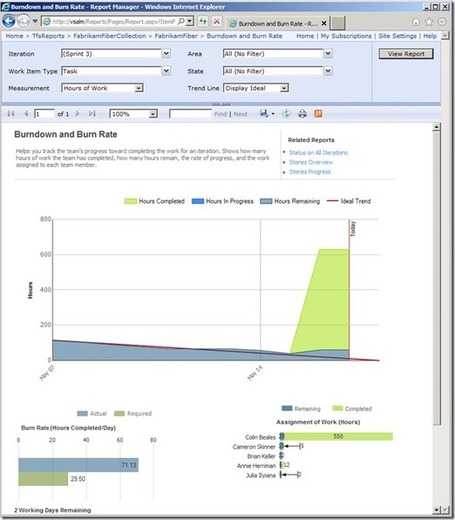Click the browser address bar
The width and height of the screenshot is (455, 520).
pos(113,22)
